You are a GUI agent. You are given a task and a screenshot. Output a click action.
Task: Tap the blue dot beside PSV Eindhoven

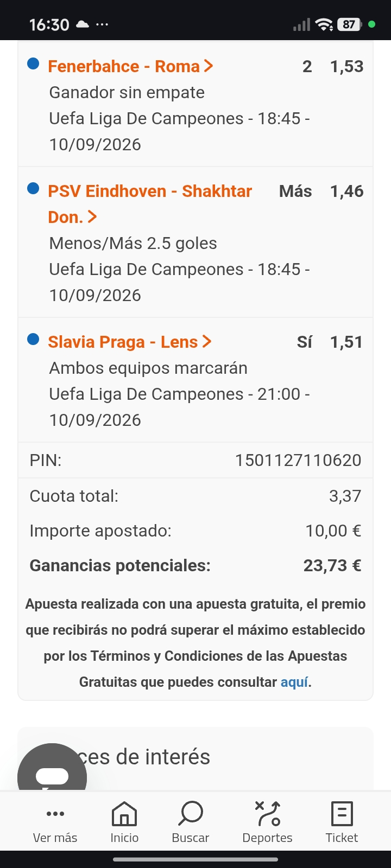[x=33, y=189]
